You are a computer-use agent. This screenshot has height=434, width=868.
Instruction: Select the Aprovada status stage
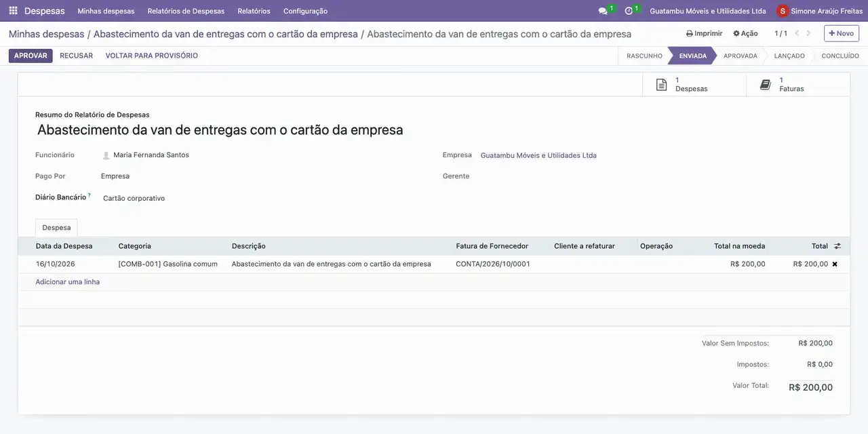tap(740, 56)
